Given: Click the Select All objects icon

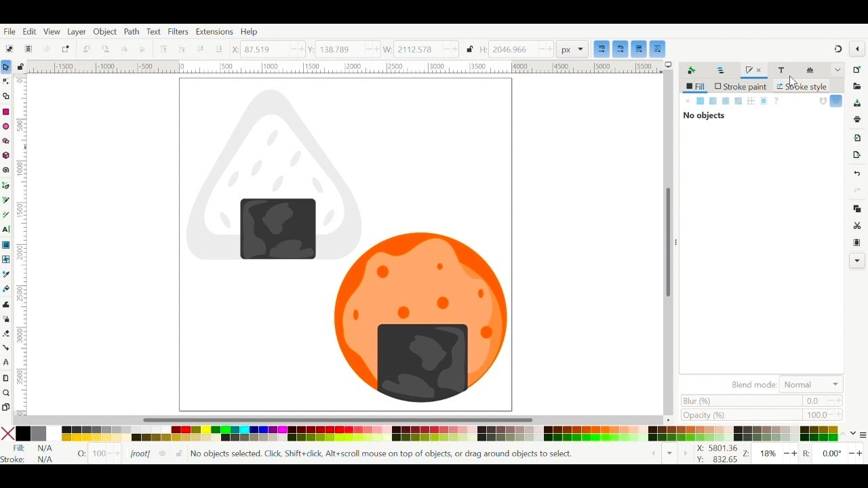Looking at the screenshot, I should [x=9, y=49].
